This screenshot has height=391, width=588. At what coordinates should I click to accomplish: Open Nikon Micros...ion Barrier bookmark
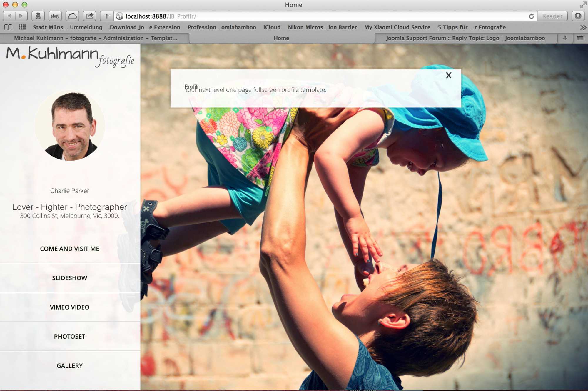[x=322, y=27]
